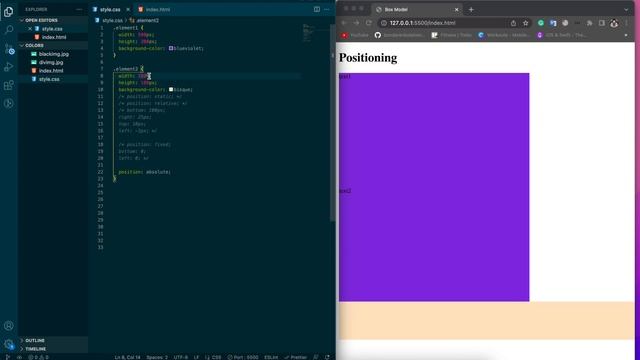Click the split editor icon
The image size is (640, 360).
click(317, 9)
